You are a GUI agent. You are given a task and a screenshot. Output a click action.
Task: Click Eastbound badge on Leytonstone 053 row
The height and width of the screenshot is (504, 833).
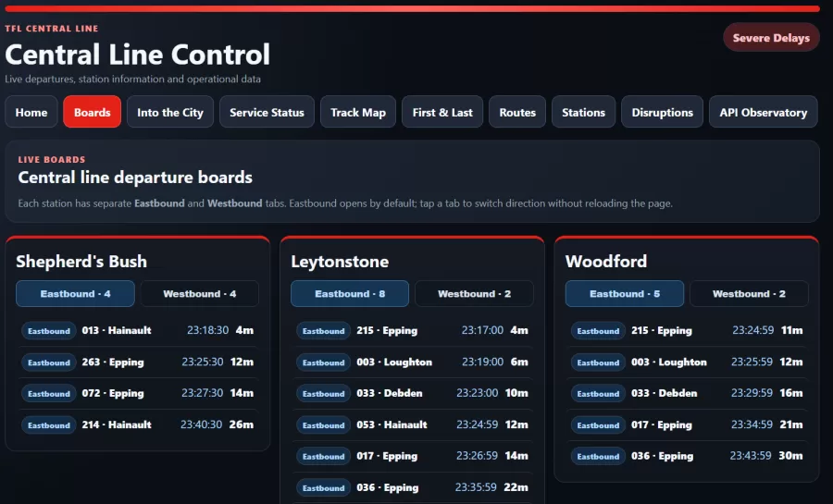pyautogui.click(x=324, y=425)
